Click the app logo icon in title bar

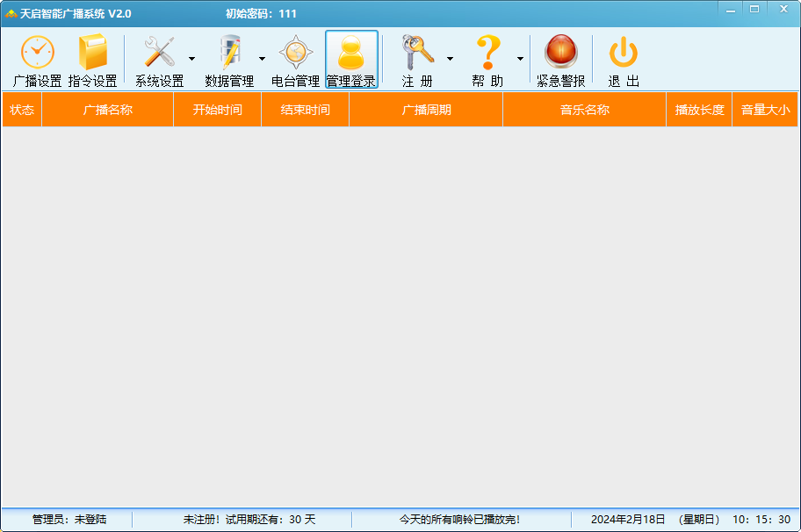tap(11, 14)
